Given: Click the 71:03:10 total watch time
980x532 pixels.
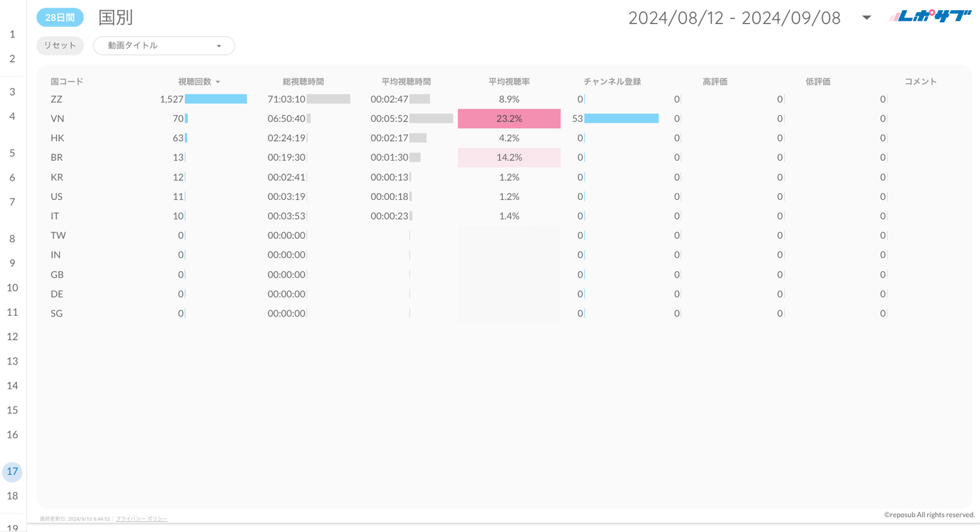Looking at the screenshot, I should (x=286, y=99).
